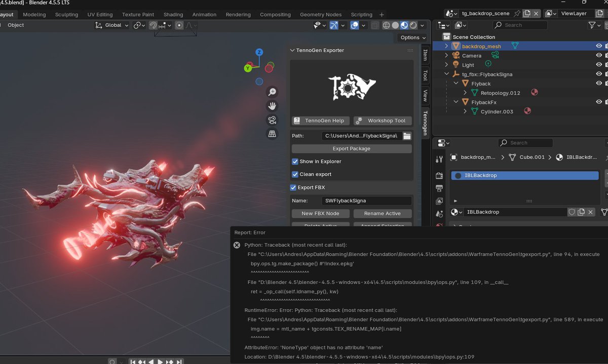Hide FlybackFx with eye icon
Image resolution: width=608 pixels, height=364 pixels.
tap(599, 102)
